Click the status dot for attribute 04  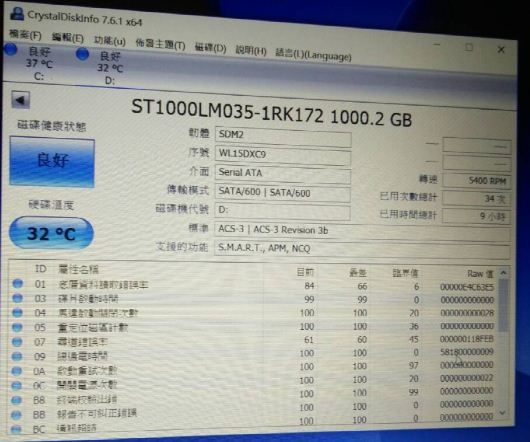(17, 313)
